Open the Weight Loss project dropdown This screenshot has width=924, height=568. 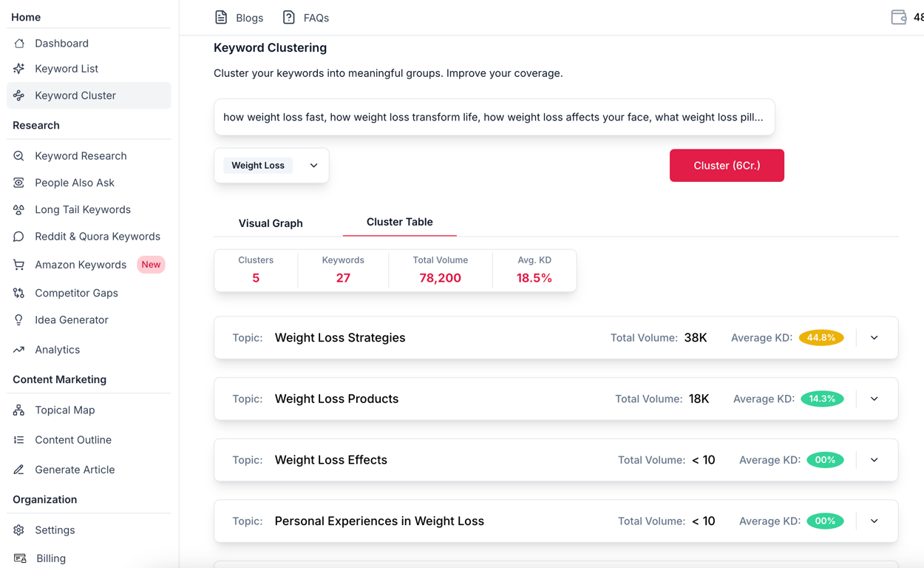click(x=312, y=165)
